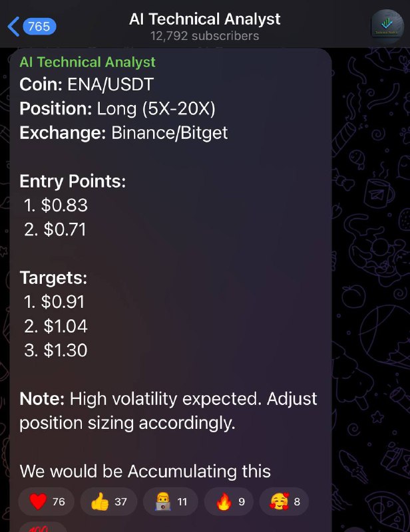Tap the back arrow icon

point(13,27)
